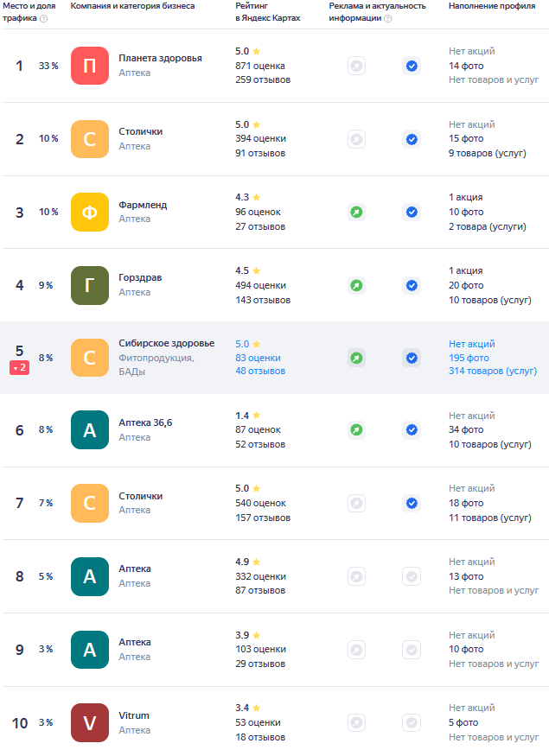Viewport: 549px width, 756px height.
Task: Click the dark red 'V' logo of Vitrum
Action: 90,722
